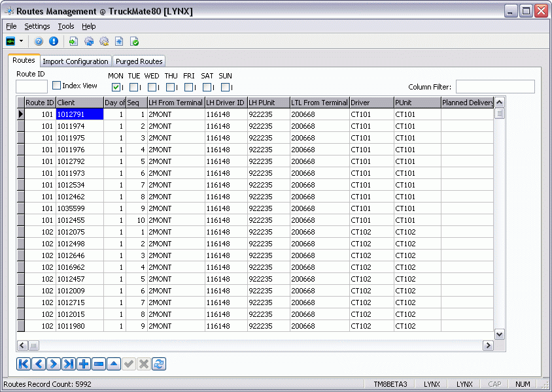Enable the Index View checkbox
The width and height of the screenshot is (552, 392).
coord(57,86)
